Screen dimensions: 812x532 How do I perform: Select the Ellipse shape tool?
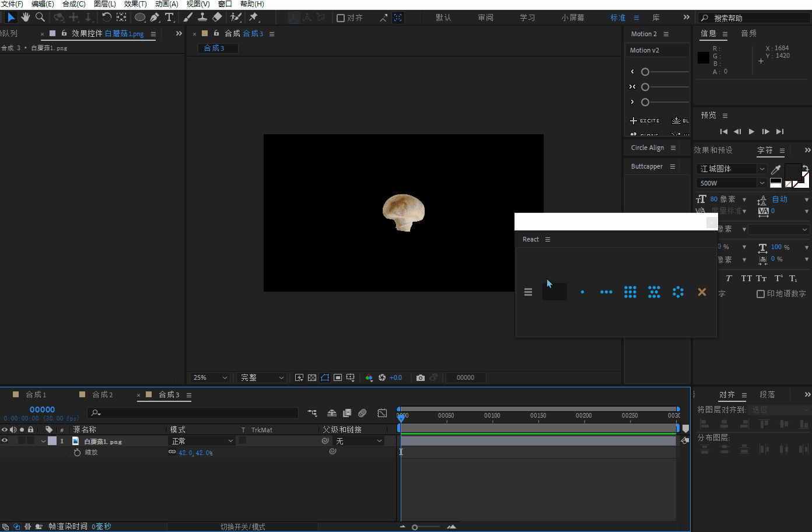(x=140, y=17)
